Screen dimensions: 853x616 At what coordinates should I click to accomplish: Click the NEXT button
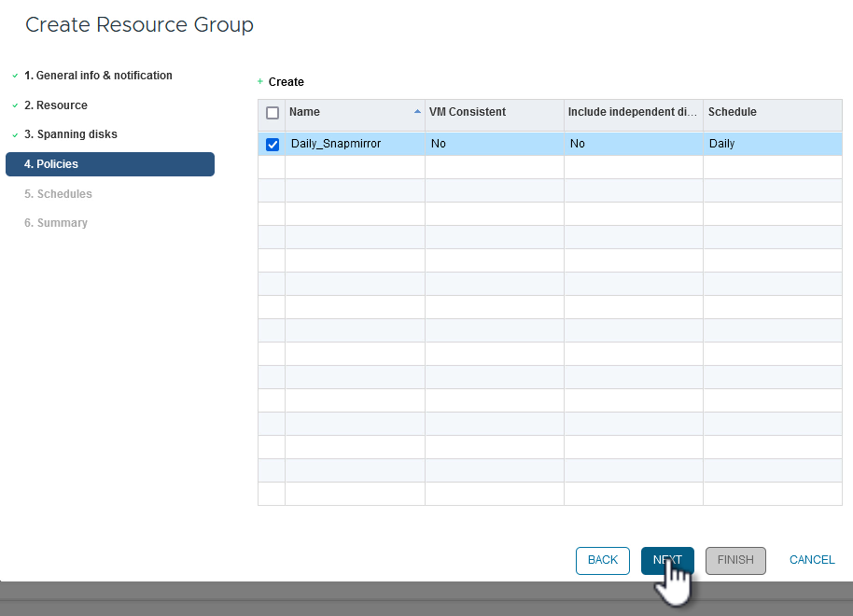click(667, 560)
